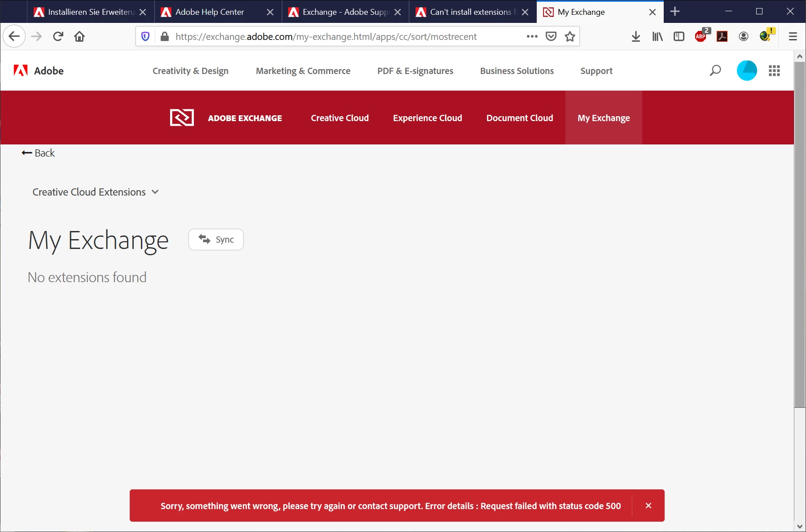Open the browser home page
806x532 pixels.
pyautogui.click(x=79, y=36)
